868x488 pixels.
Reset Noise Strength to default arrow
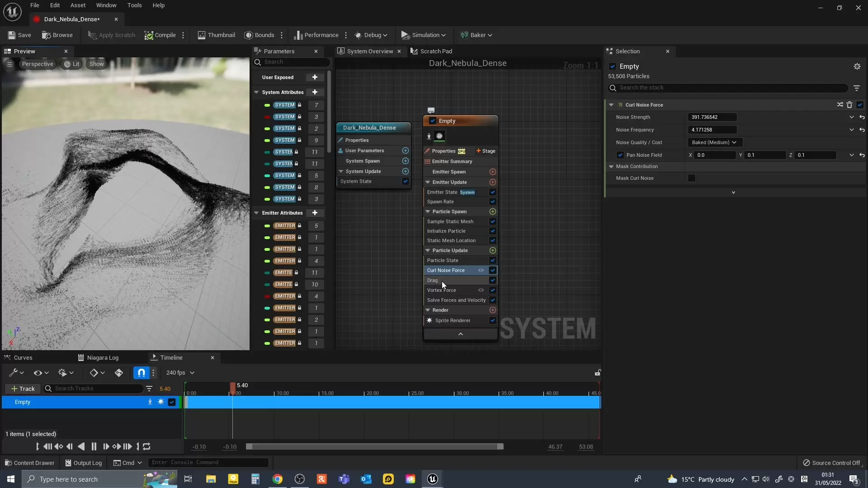862,117
